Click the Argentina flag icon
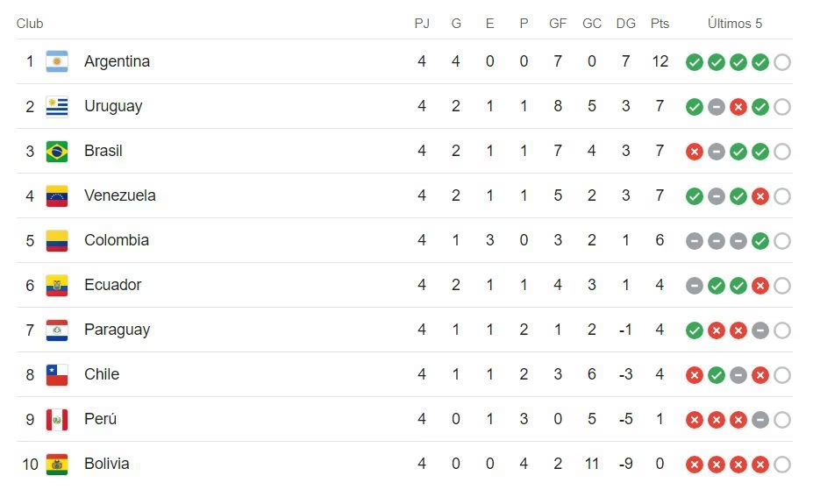 point(57,61)
